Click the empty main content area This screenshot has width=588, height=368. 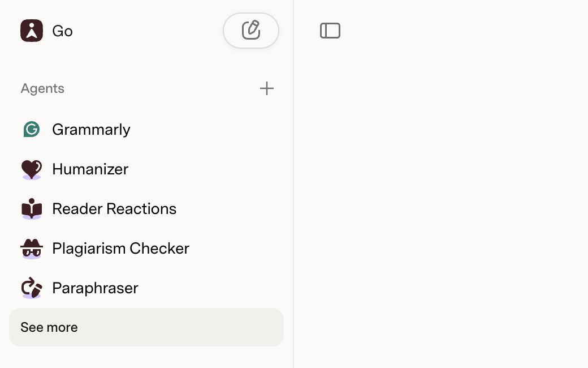(x=441, y=203)
